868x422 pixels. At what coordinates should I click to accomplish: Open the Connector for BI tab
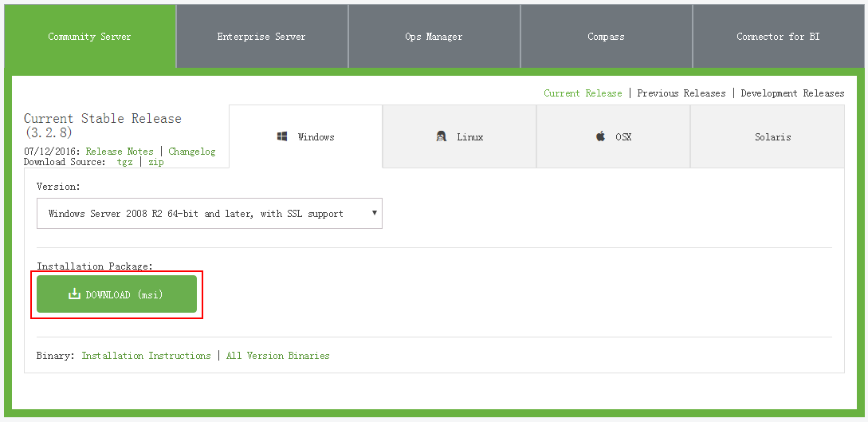778,37
